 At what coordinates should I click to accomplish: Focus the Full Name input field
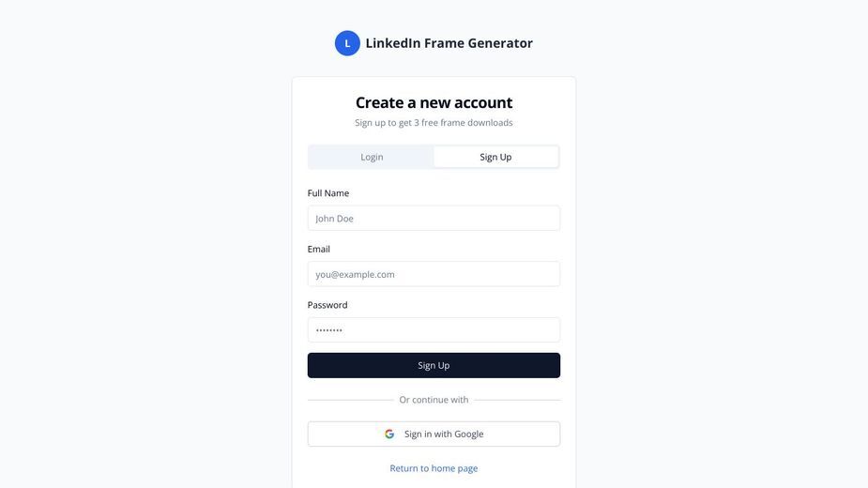pos(434,219)
